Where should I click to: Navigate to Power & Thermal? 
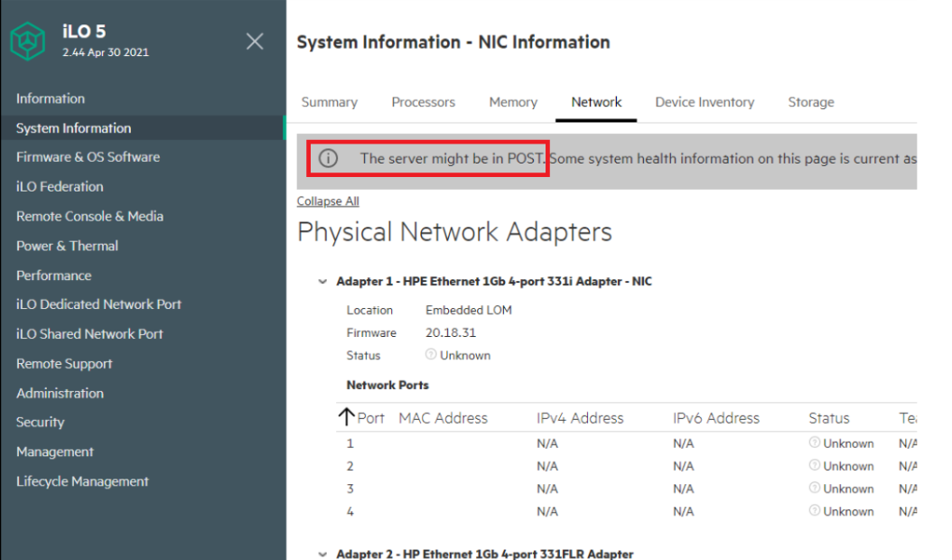point(68,246)
